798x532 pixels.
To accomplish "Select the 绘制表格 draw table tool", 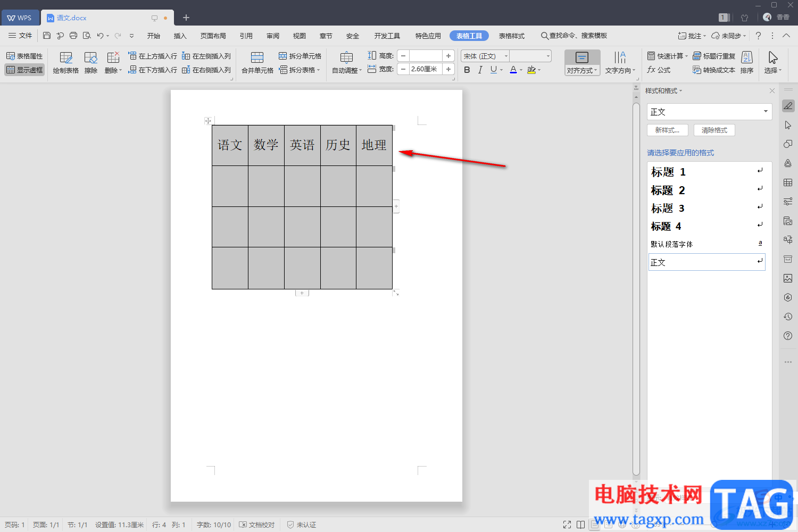I will coord(66,63).
